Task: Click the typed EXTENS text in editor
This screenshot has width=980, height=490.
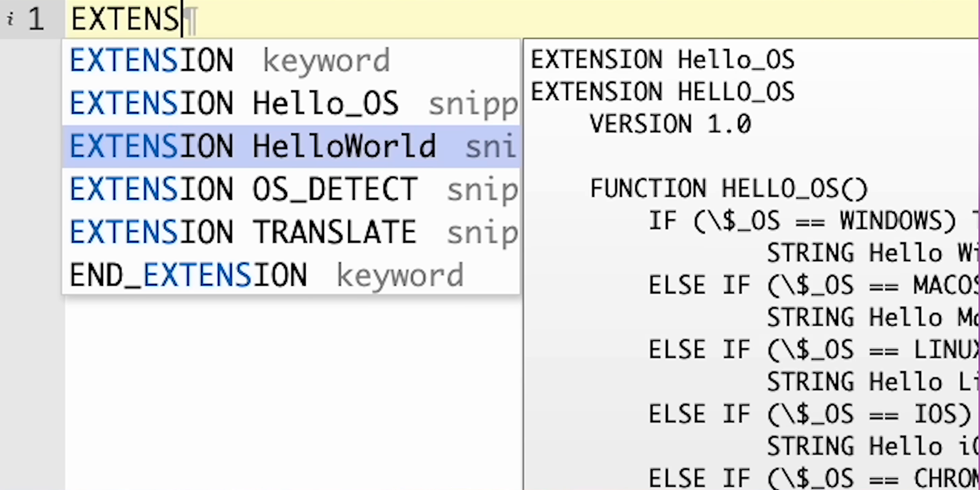Action: click(124, 19)
